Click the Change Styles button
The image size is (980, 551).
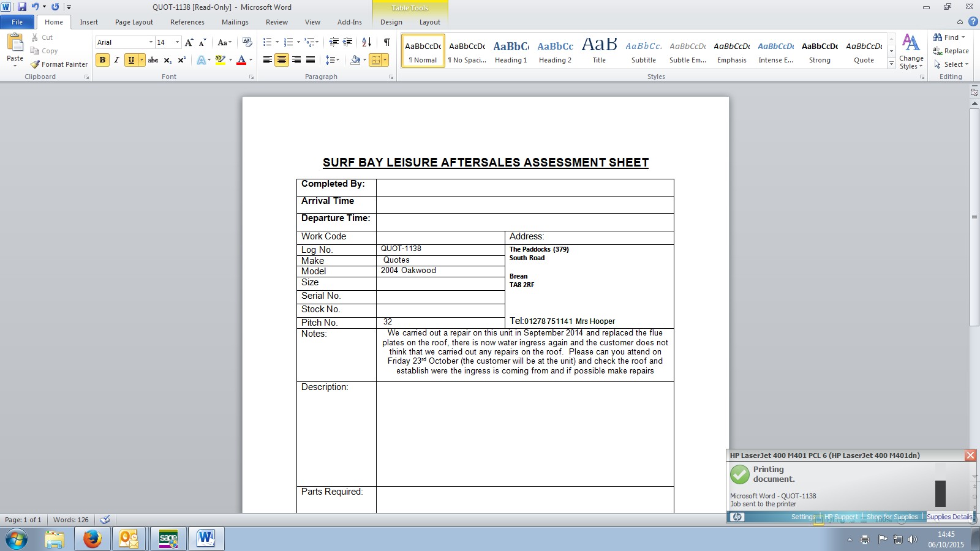pyautogui.click(x=911, y=51)
